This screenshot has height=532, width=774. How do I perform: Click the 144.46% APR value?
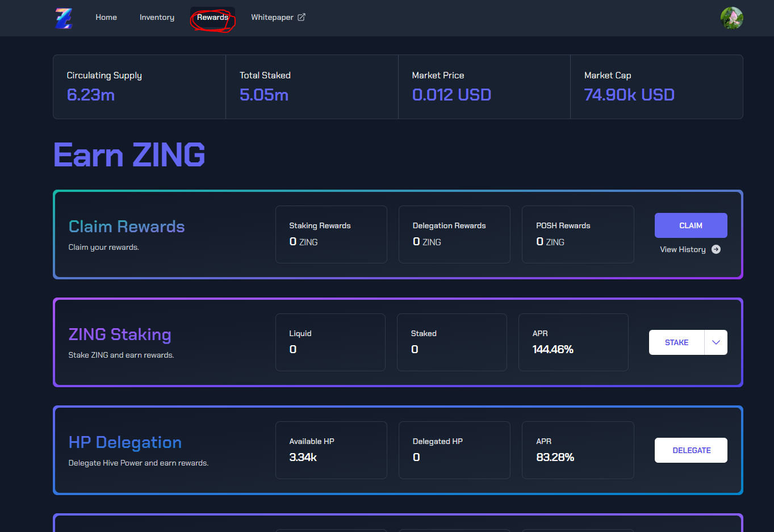[x=553, y=349]
